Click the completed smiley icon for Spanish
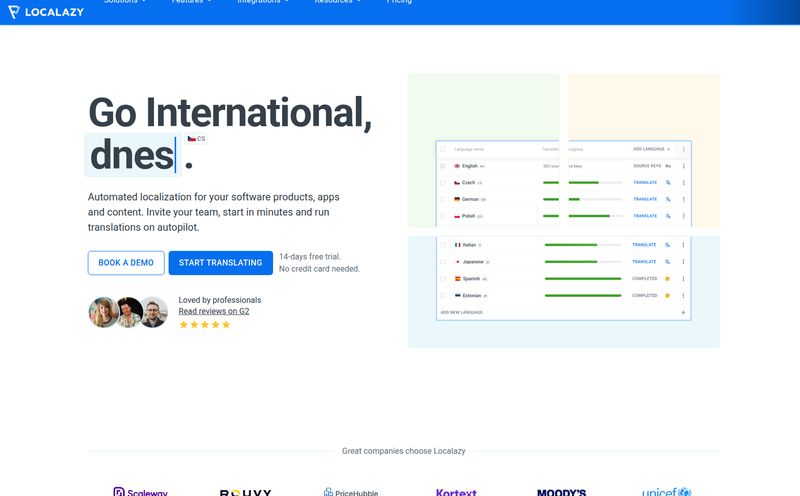 [x=667, y=279]
